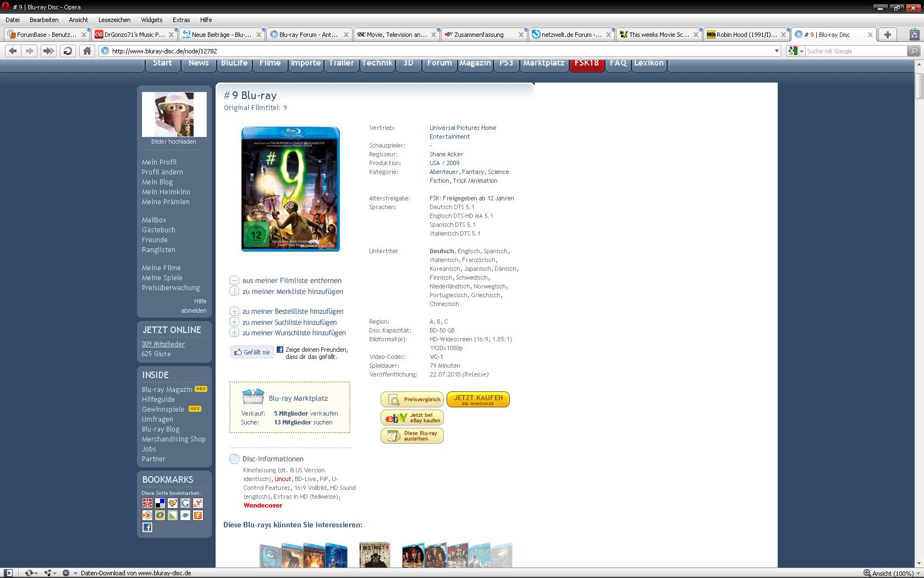Click Diese Blu-ray ausleihen button
This screenshot has height=578, width=924.
(412, 435)
